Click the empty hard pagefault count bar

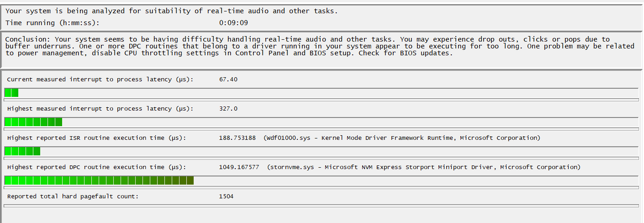[322, 206]
